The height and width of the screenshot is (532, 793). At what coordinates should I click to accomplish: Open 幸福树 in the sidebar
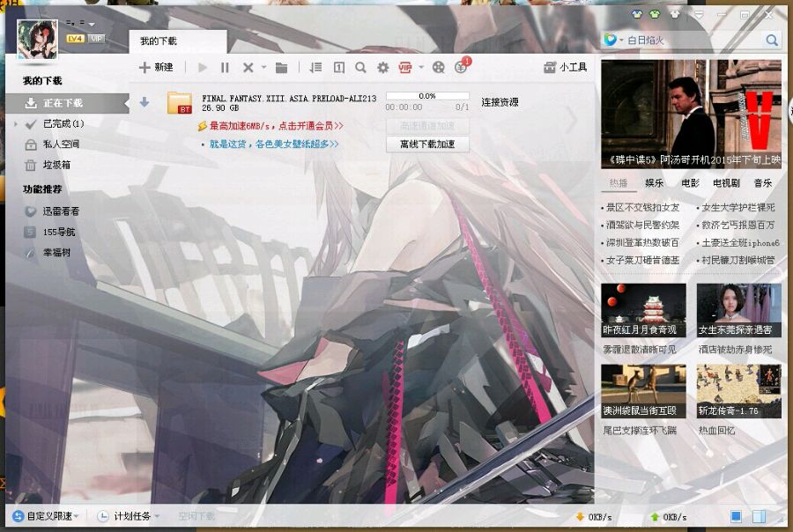tap(56, 253)
